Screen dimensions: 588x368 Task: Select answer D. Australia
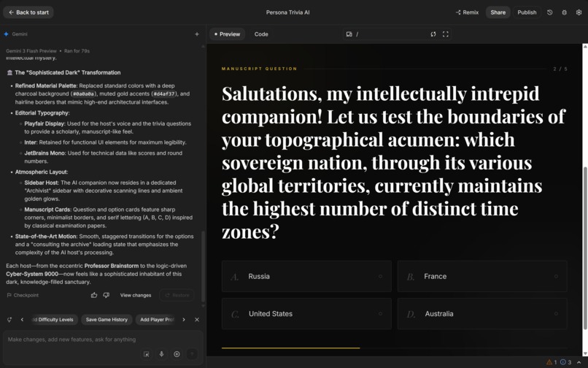pyautogui.click(x=482, y=314)
